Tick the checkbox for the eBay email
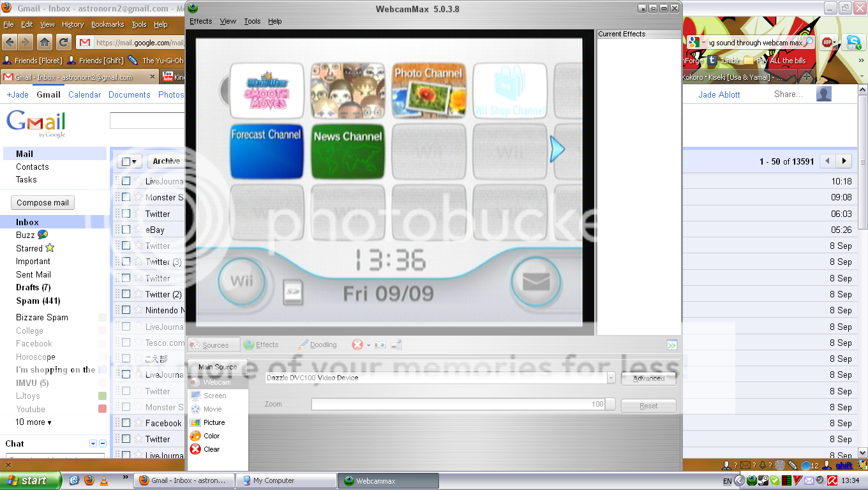The image size is (868, 490). point(126,230)
